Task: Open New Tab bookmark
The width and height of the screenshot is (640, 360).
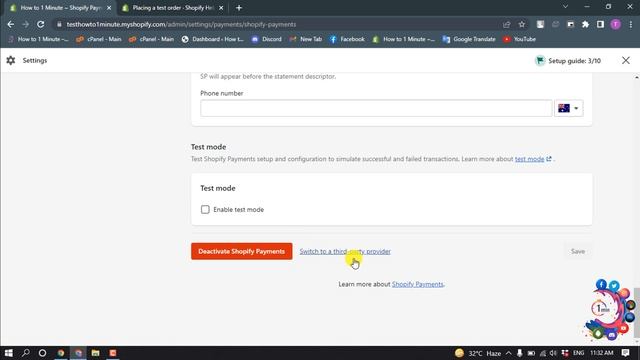Action: click(306, 39)
